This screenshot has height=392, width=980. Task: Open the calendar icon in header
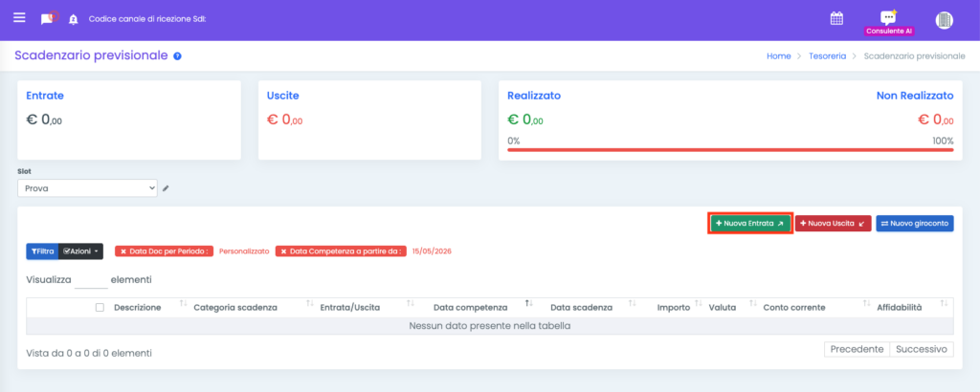[836, 19]
